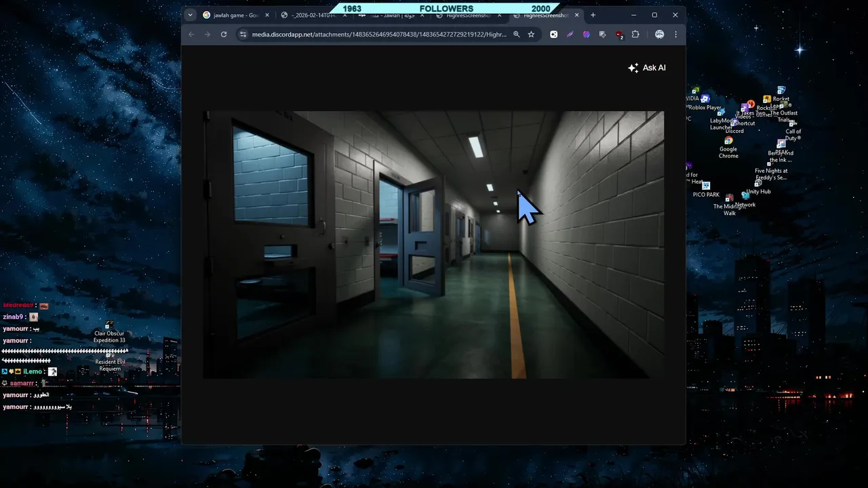The width and height of the screenshot is (868, 488).
Task: Close the _2026-02-14T014 tab
Action: 344,15
